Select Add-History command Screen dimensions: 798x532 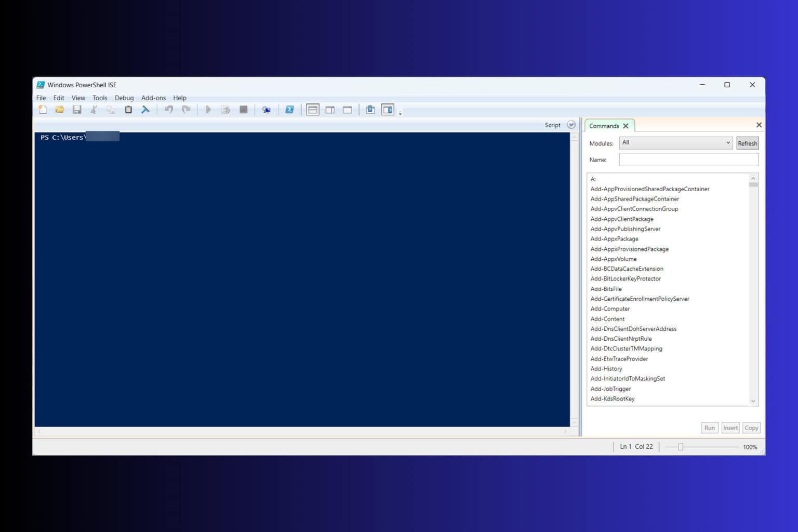click(x=606, y=369)
